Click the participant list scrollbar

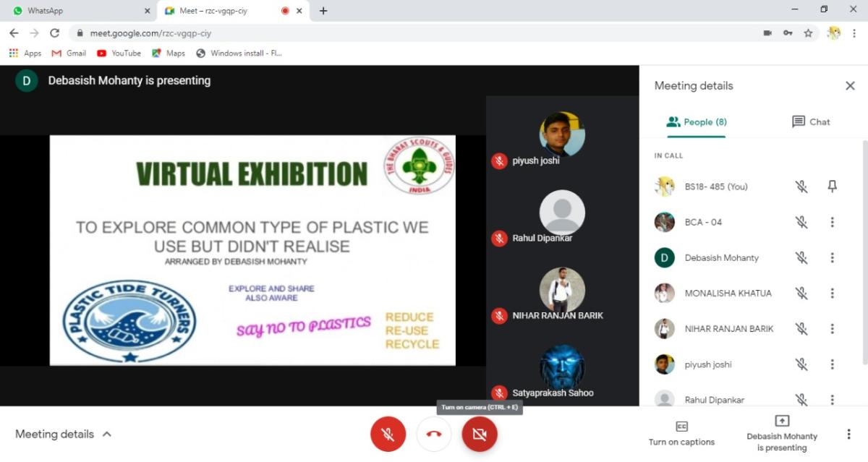pyautogui.click(x=864, y=253)
